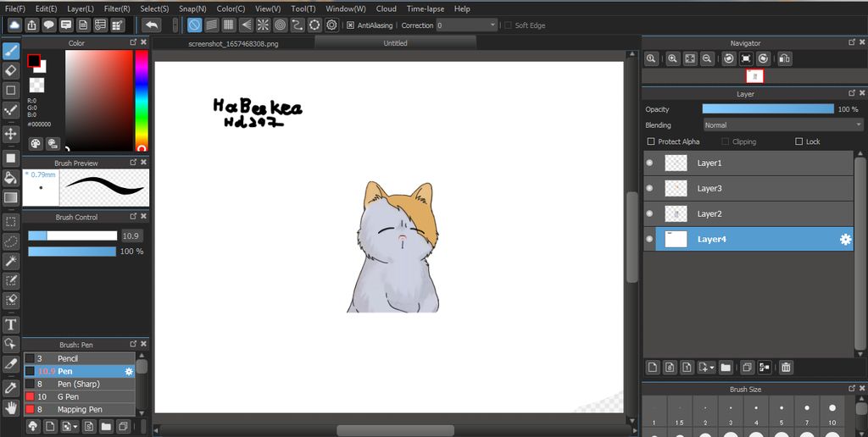Screen dimensions: 868x437
Task: Open add-layer dropdown arrow in Layer panel
Action: (711, 367)
